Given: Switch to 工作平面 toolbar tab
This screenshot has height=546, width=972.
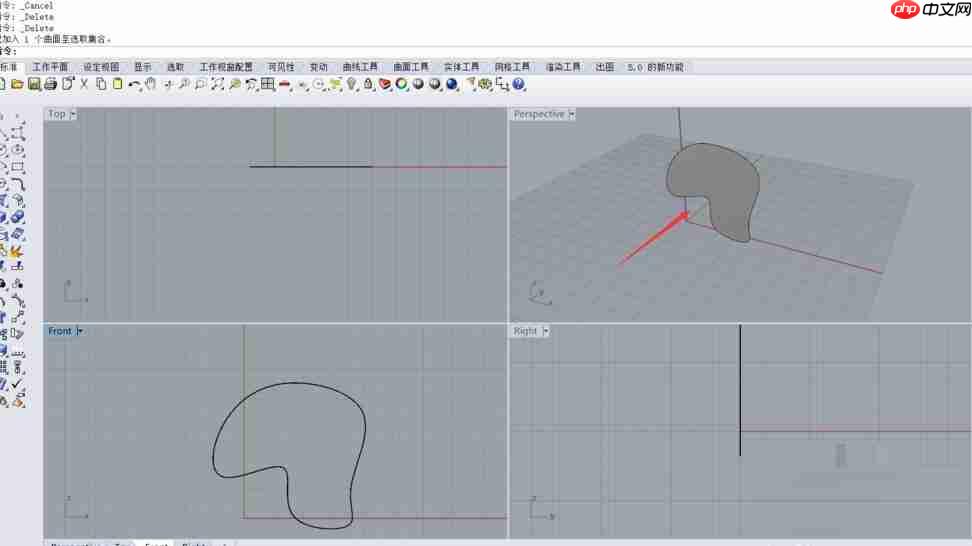Looking at the screenshot, I should (x=50, y=67).
